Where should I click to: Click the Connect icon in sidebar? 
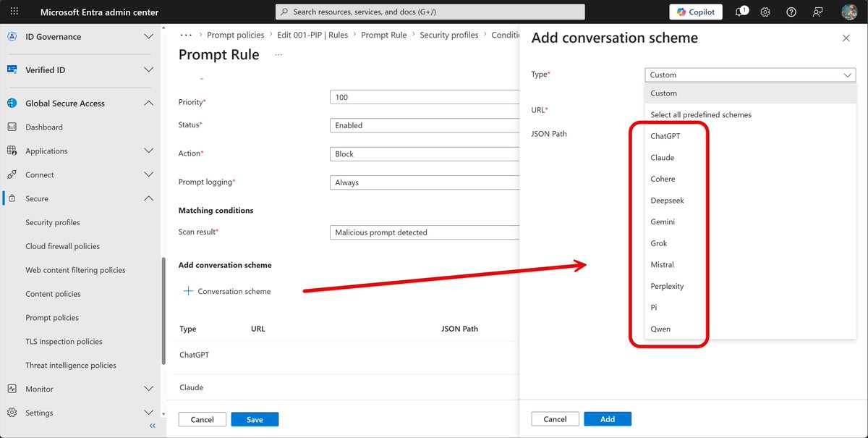pos(12,174)
